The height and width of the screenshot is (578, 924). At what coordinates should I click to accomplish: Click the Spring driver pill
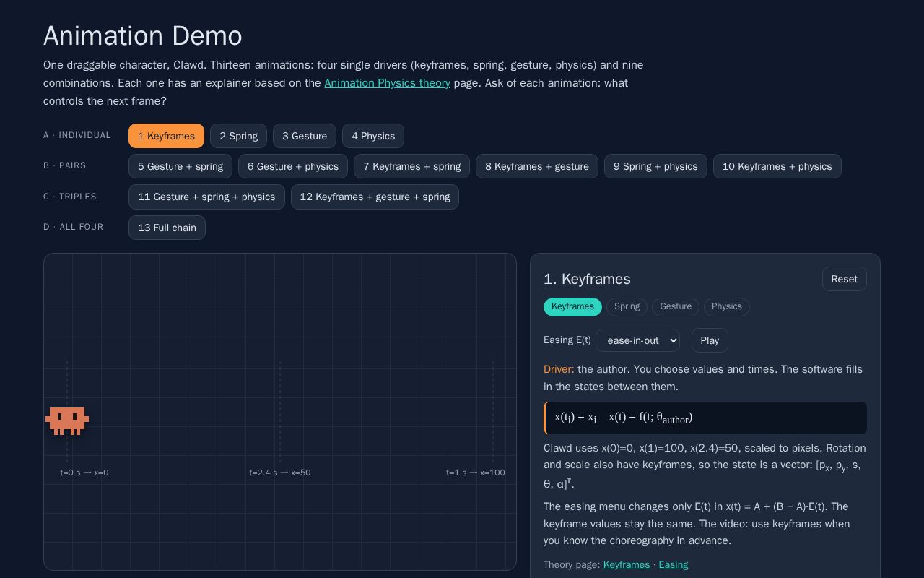[x=627, y=307]
